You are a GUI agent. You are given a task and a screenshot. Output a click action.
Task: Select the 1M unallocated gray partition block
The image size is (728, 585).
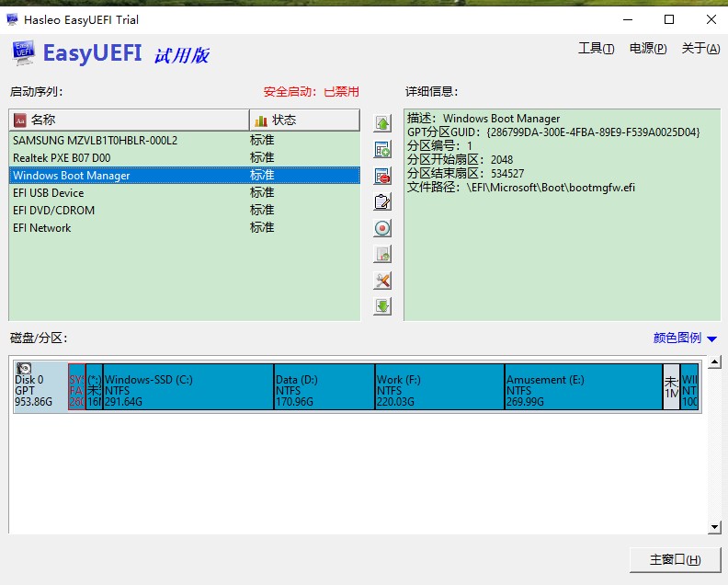pos(671,386)
